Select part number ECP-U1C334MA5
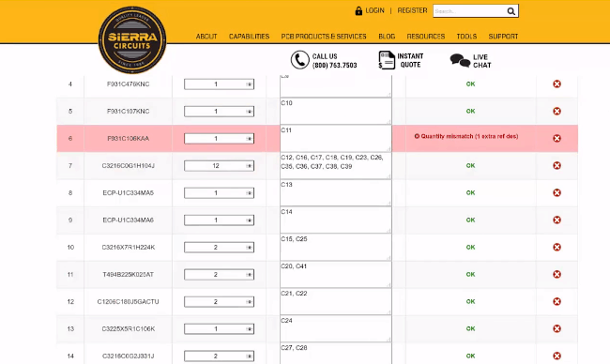610x364 pixels. (x=128, y=193)
